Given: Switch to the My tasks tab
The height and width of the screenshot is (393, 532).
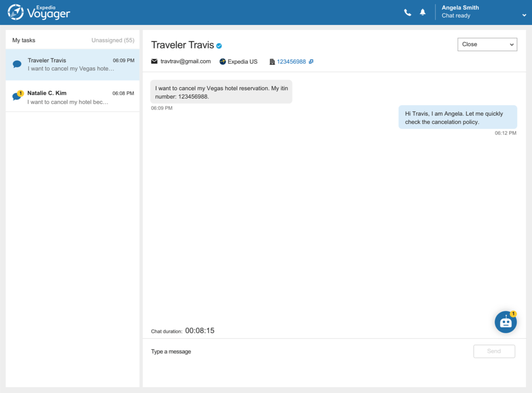Looking at the screenshot, I should pyautogui.click(x=24, y=40).
